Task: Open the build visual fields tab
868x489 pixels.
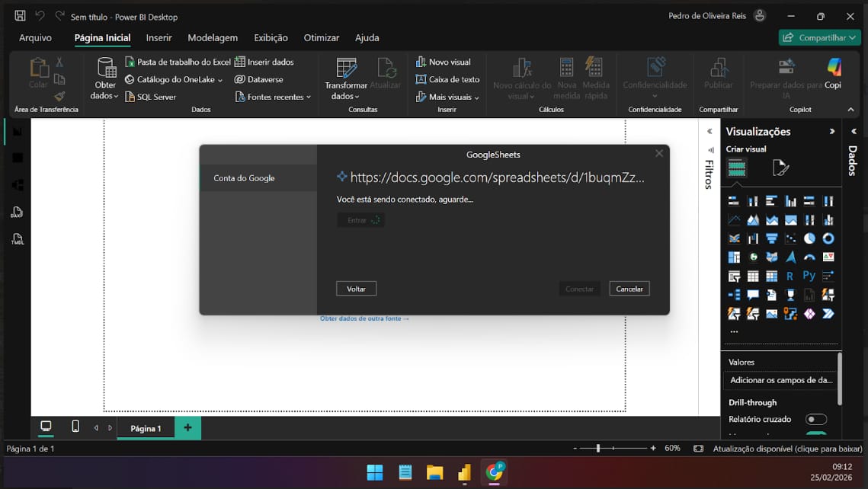Action: pyautogui.click(x=737, y=168)
